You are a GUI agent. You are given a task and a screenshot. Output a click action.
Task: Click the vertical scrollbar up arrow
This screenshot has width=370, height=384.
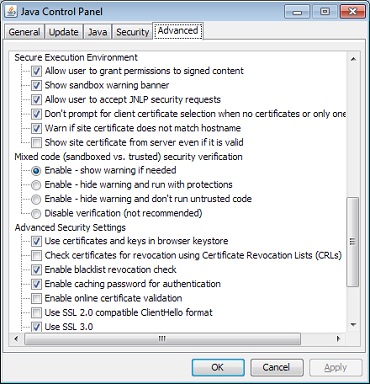coord(353,59)
